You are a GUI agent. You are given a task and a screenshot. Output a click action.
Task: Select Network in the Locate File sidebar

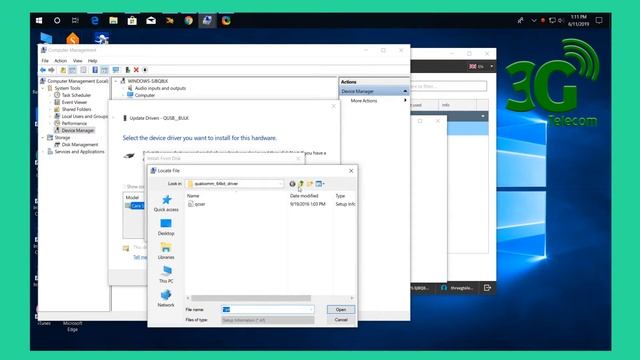(x=166, y=299)
